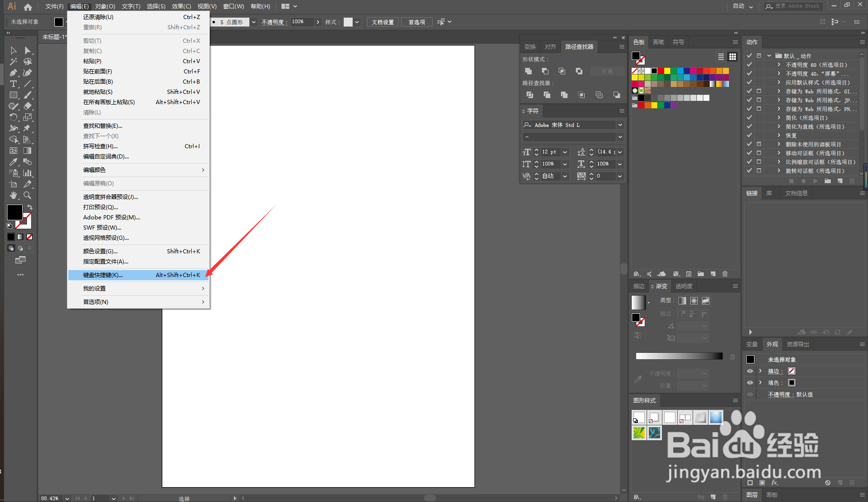The image size is (868, 502).
Task: Select the Rectangle tool
Action: [x=13, y=95]
